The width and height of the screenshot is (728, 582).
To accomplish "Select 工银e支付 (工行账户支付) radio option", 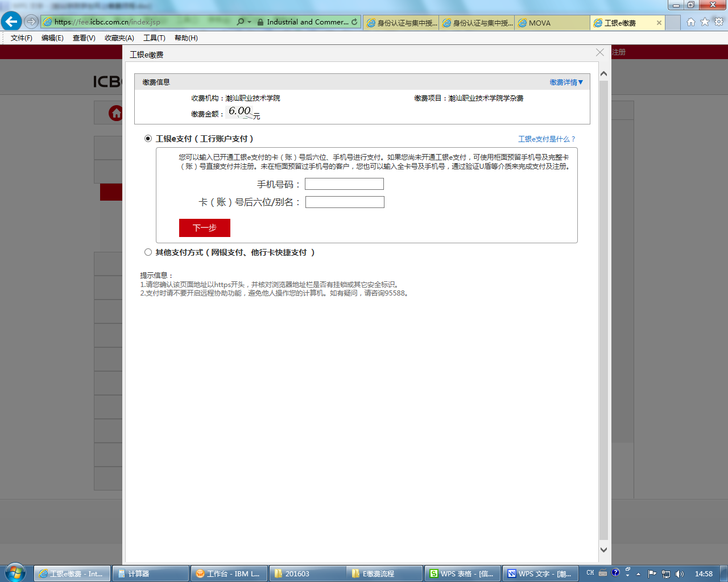I will coord(148,139).
